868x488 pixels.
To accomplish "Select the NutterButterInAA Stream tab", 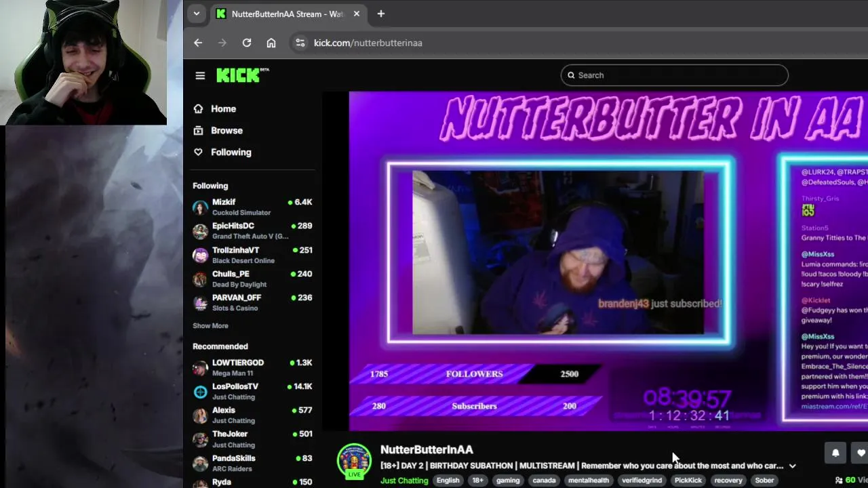I will pos(288,14).
